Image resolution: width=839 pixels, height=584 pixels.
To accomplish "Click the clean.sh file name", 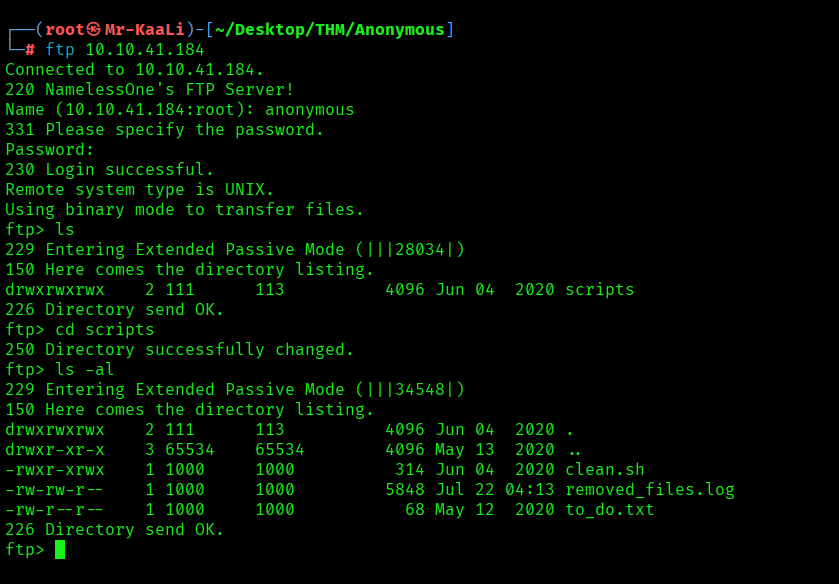I will (x=604, y=469).
